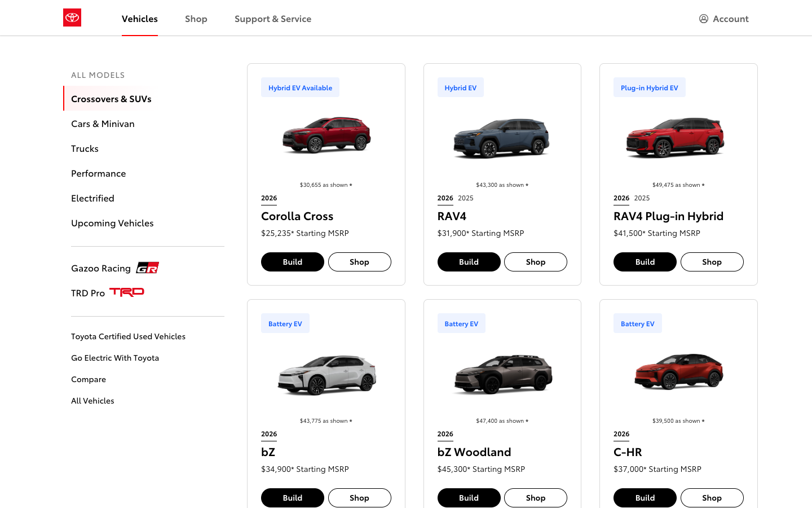Viewport: 812px width, 508px height.
Task: Open the Compare link
Action: [89, 379]
